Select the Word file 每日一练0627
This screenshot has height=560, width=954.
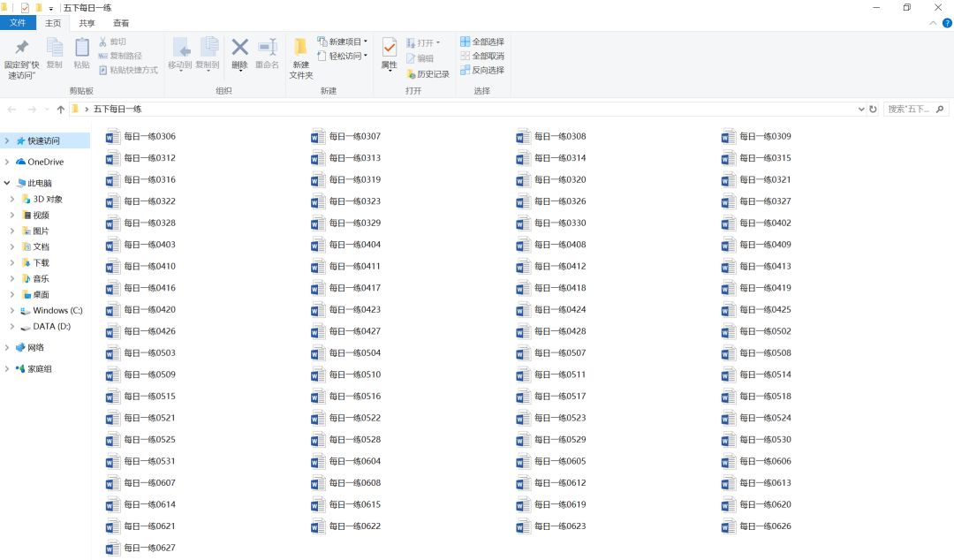(x=140, y=548)
